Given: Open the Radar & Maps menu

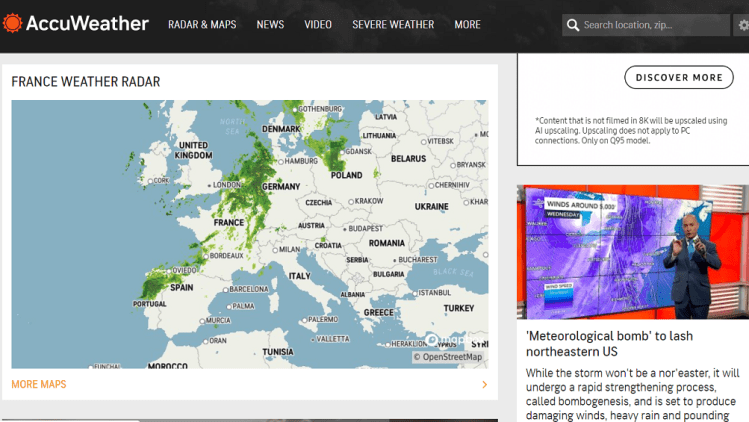Looking at the screenshot, I should pos(202,24).
